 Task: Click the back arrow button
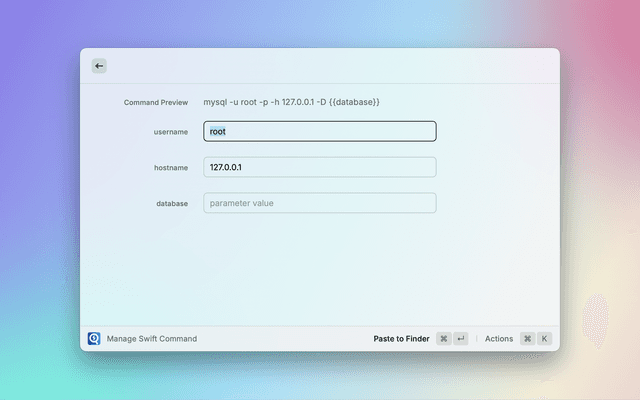(99, 66)
